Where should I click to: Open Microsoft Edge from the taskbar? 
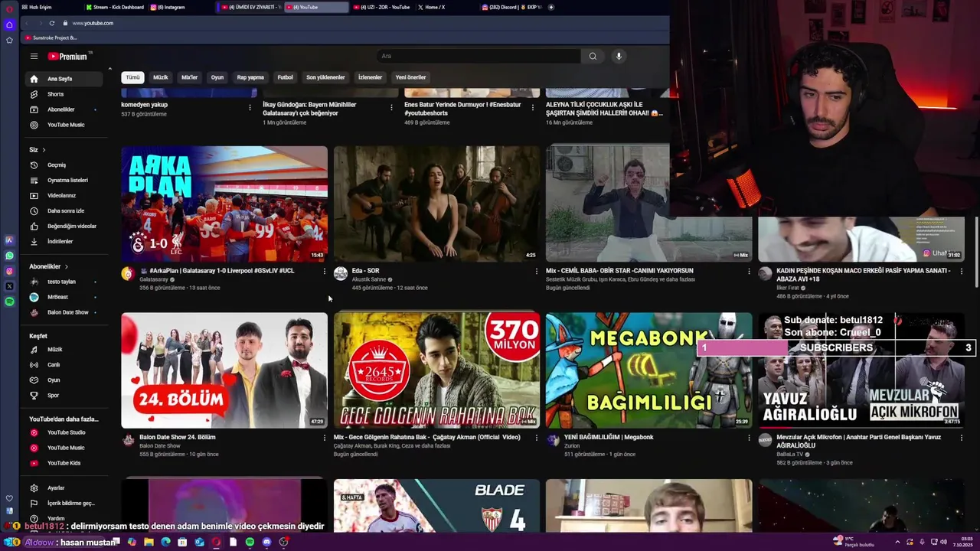tap(165, 542)
